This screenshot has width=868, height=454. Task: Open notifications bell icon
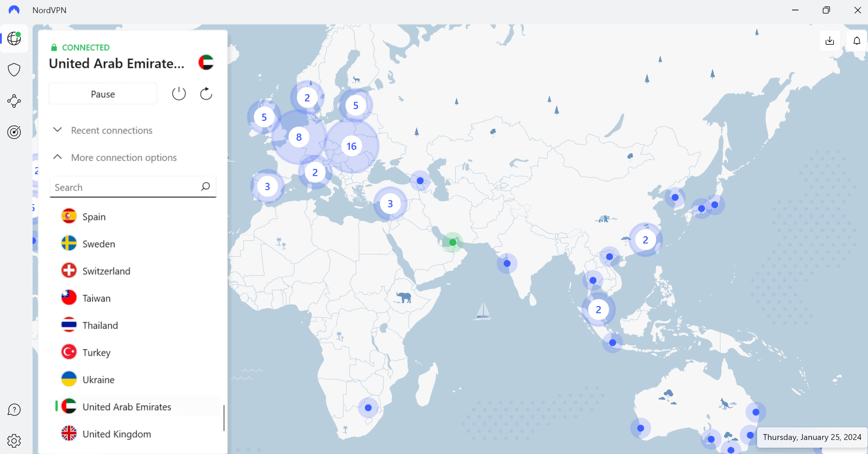(857, 41)
